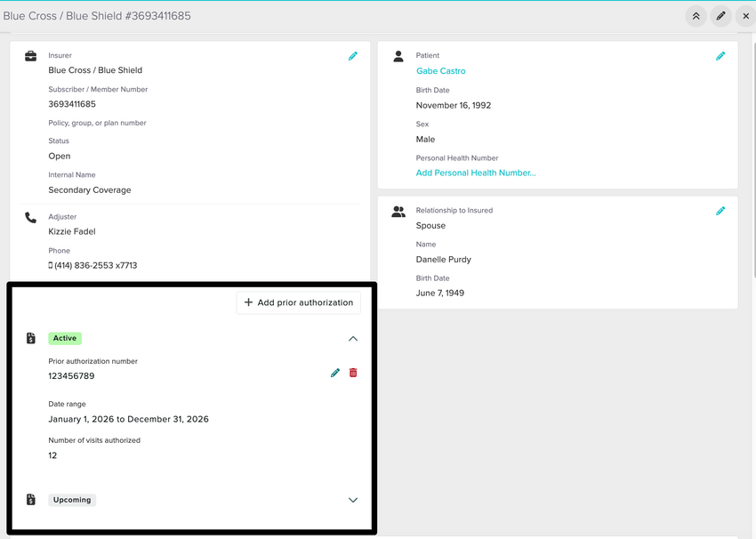Screen dimensions: 756x539
Task: Edit the Insurer card with pencil icon
Action: click(x=353, y=56)
